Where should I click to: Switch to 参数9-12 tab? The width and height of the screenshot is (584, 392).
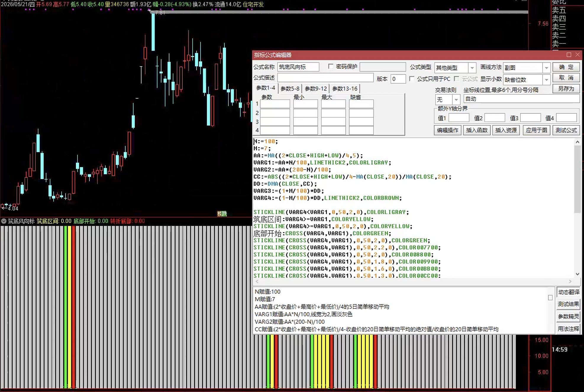point(316,88)
